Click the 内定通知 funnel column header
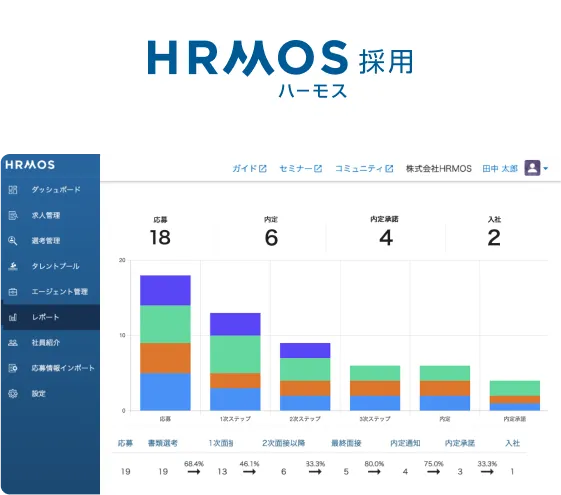This screenshot has width=561, height=495. 405,443
